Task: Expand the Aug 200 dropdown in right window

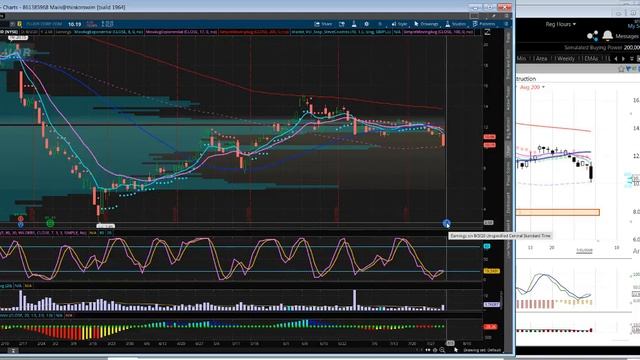Action: (x=532, y=87)
